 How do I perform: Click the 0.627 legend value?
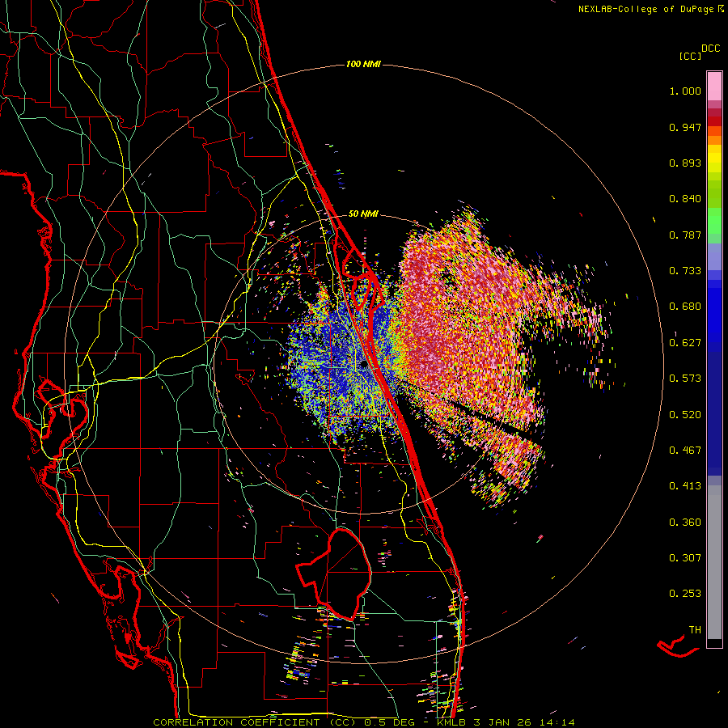click(685, 343)
